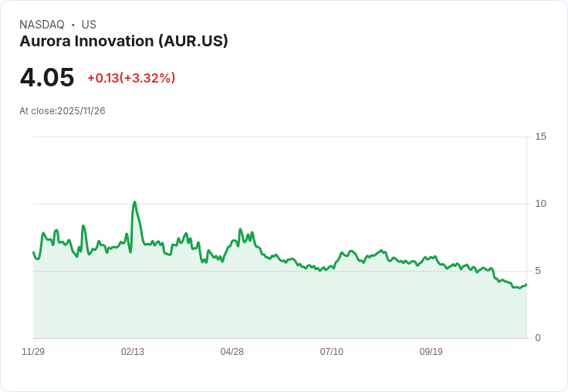Pick the 07/10 date axis label
The width and height of the screenshot is (568, 392).
(332, 352)
